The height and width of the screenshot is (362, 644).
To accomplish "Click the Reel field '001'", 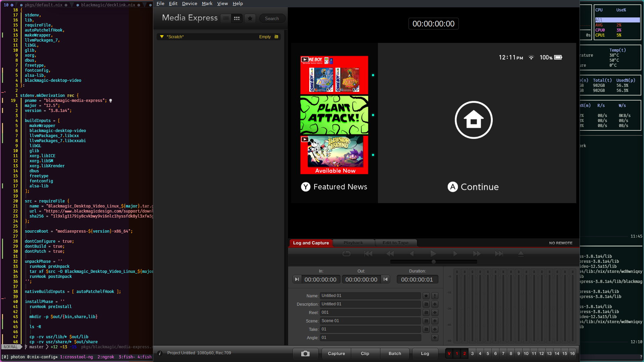I will pyautogui.click(x=370, y=312).
